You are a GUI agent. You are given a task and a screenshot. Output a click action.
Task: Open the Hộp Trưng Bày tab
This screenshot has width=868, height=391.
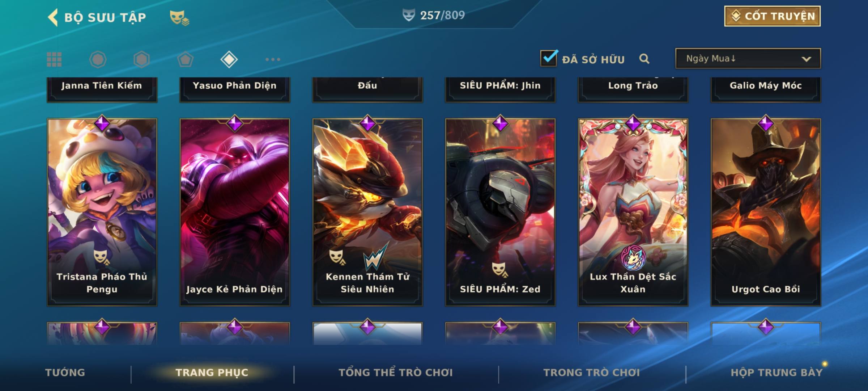[x=776, y=373]
